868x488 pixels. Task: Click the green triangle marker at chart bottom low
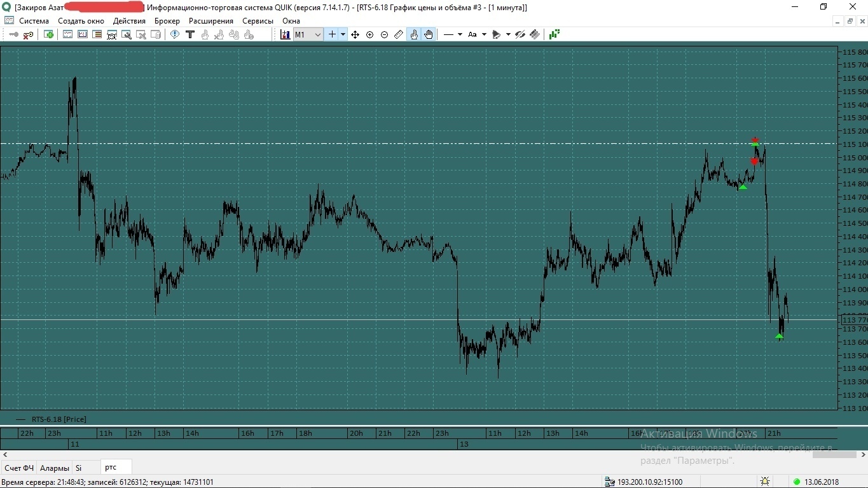tap(779, 336)
